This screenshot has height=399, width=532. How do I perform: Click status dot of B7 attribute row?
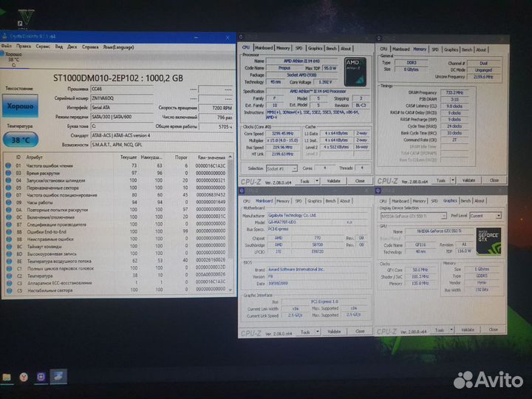point(9,225)
